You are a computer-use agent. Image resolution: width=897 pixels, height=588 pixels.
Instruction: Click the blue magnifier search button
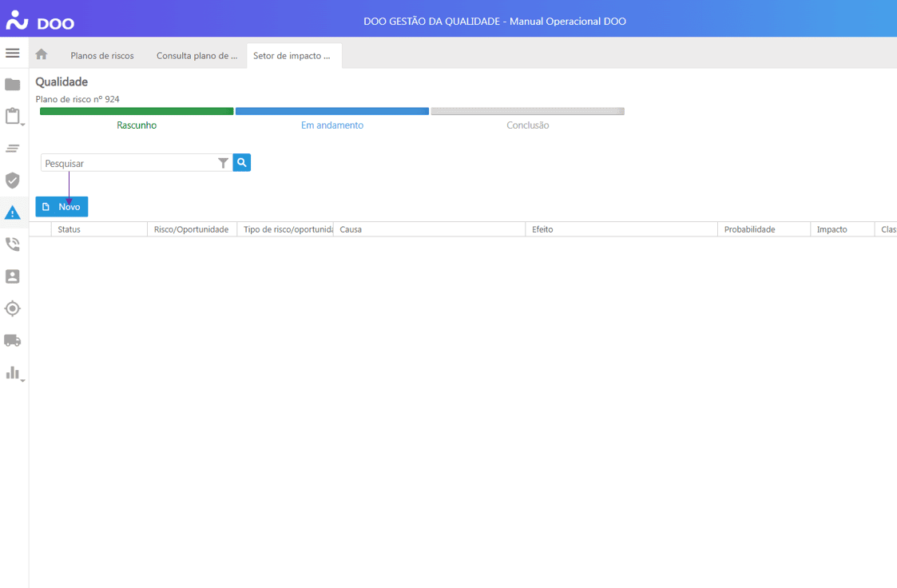click(x=242, y=163)
